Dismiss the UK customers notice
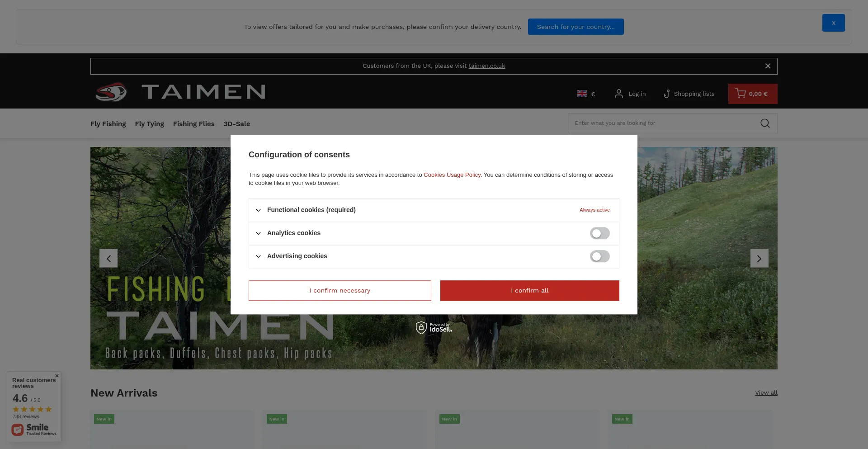This screenshot has width=868, height=449. click(x=767, y=66)
